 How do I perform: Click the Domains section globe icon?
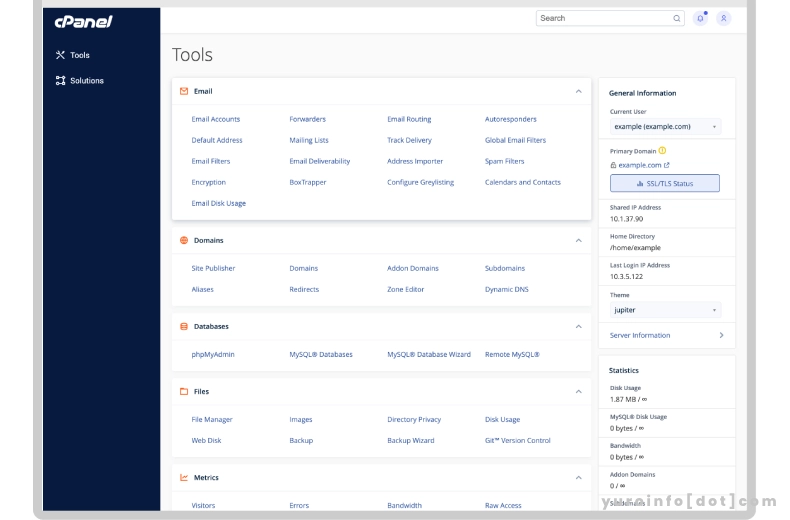click(x=184, y=240)
